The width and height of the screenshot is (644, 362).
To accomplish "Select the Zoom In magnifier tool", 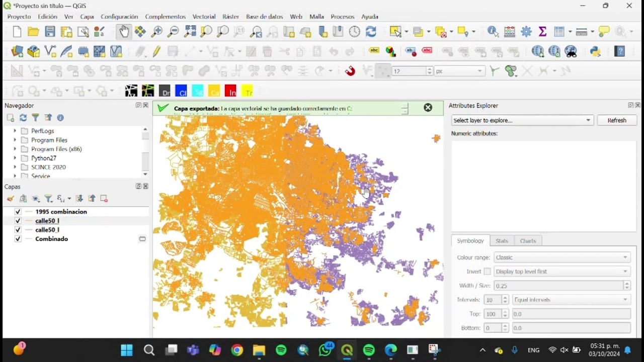I will point(156,32).
